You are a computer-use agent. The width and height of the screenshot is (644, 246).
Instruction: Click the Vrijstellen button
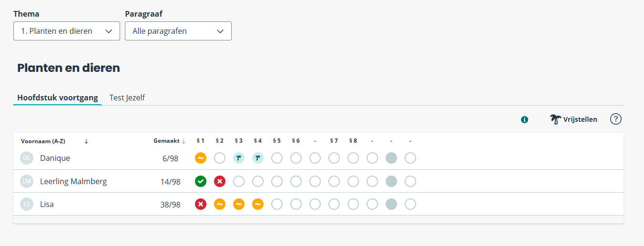click(573, 119)
